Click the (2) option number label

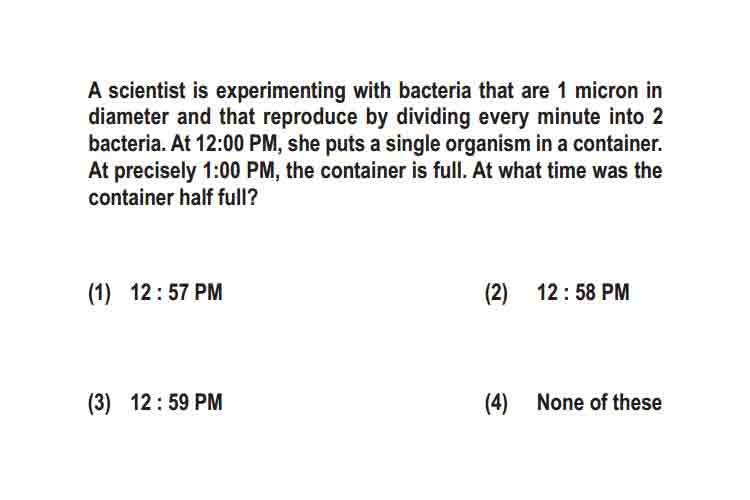(496, 293)
